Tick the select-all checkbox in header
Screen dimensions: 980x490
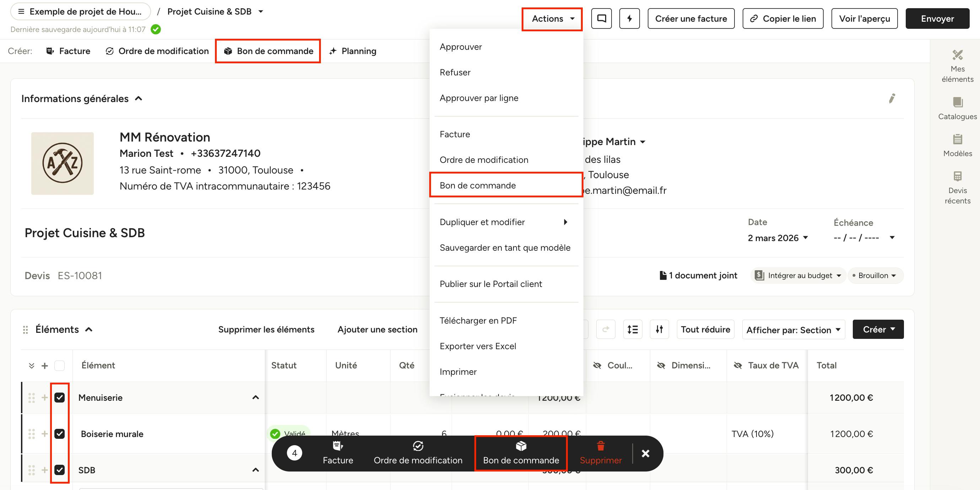(x=59, y=366)
